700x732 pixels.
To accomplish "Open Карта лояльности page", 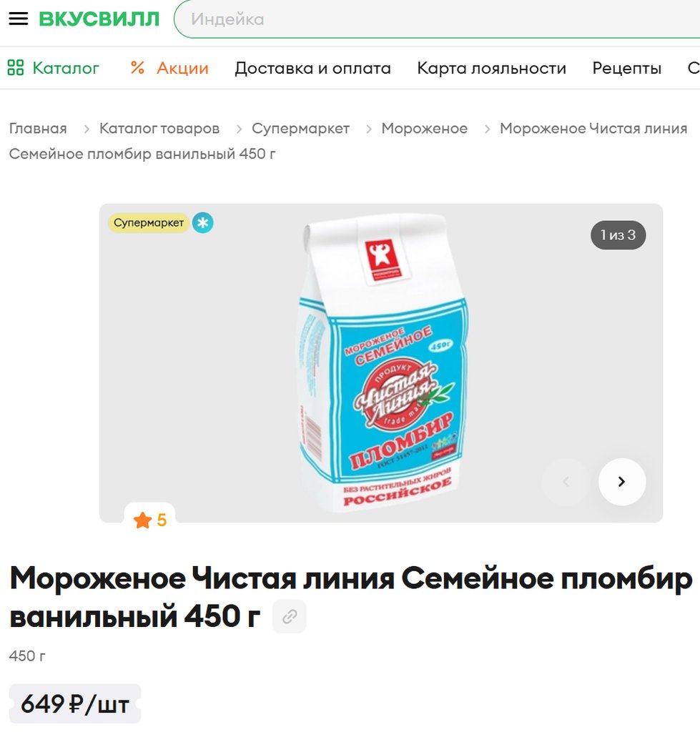I will 491,68.
